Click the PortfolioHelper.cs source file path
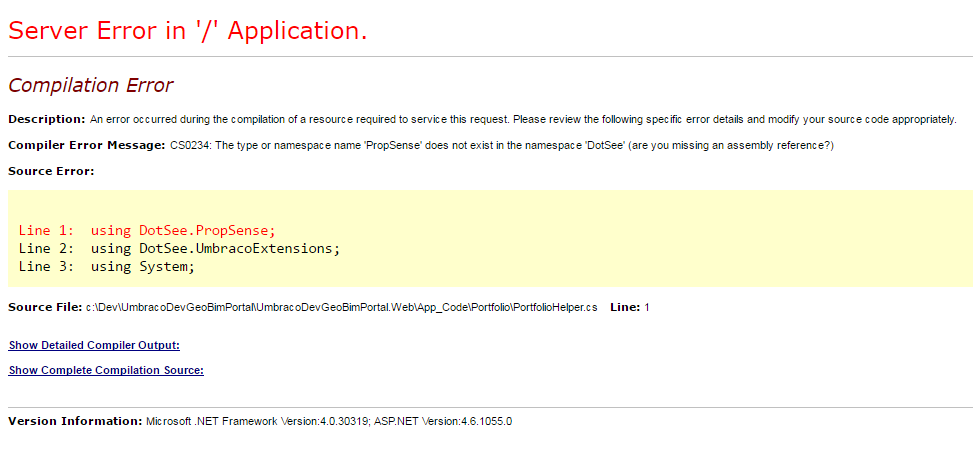973x473 pixels. 341,307
